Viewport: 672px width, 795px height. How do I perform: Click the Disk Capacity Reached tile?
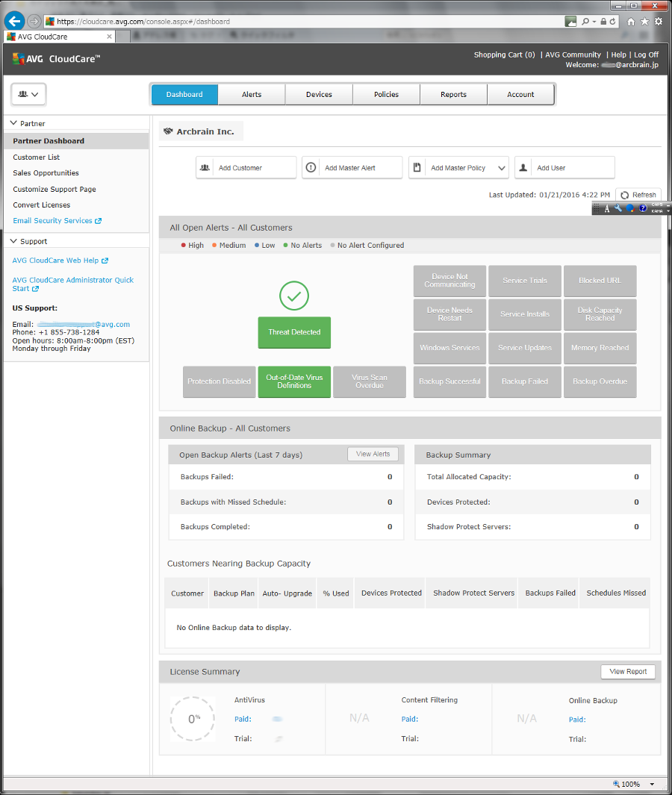(600, 314)
